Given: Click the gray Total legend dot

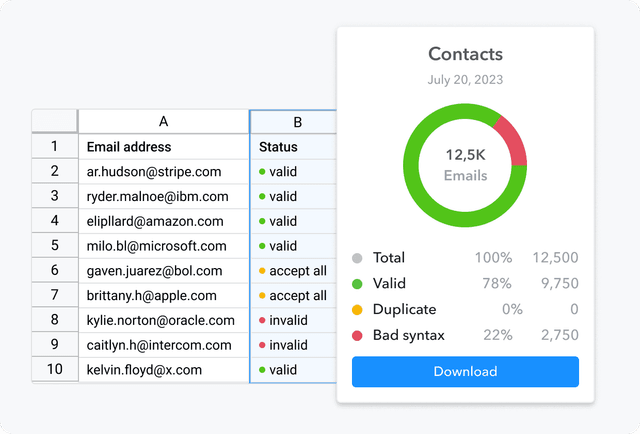Looking at the screenshot, I should click(357, 258).
